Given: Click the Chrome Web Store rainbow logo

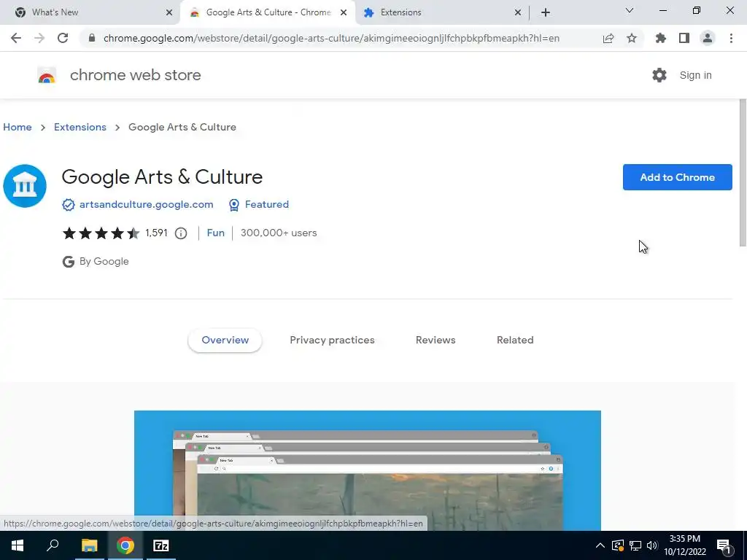Looking at the screenshot, I should coord(47,75).
